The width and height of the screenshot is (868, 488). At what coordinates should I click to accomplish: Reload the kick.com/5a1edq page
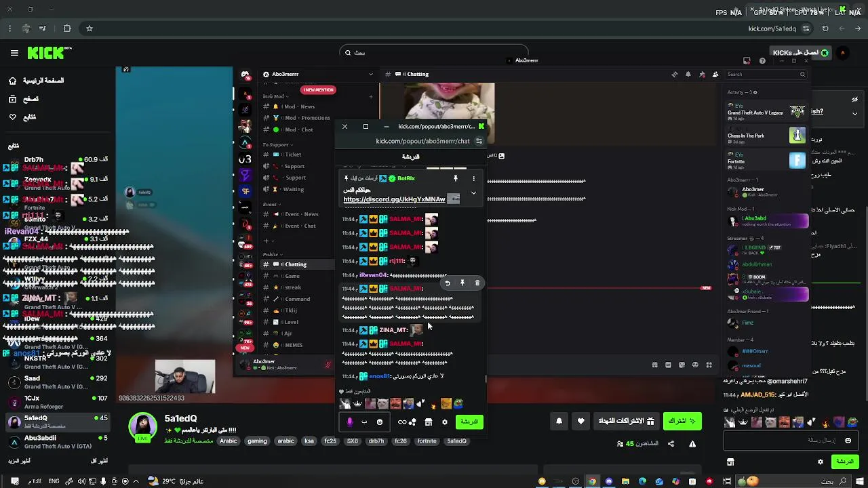[x=825, y=28]
